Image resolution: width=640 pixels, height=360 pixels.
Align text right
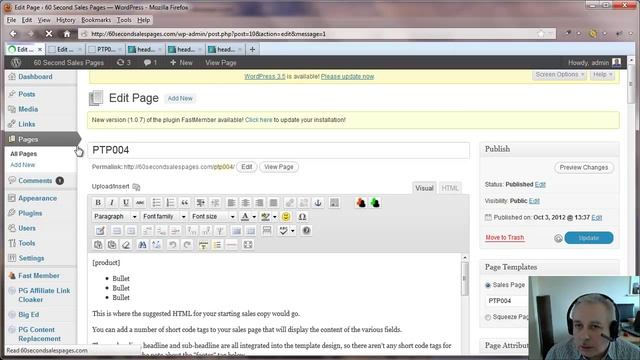pos(259,203)
